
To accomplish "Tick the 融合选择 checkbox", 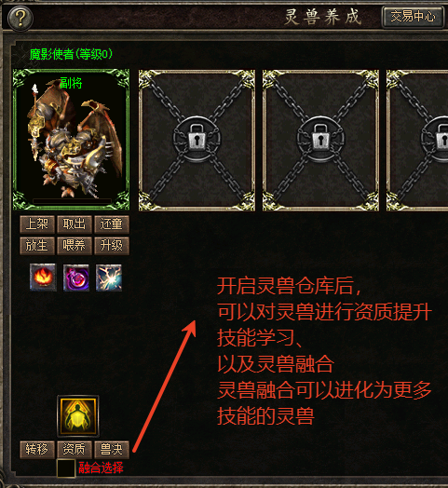I will click(66, 468).
